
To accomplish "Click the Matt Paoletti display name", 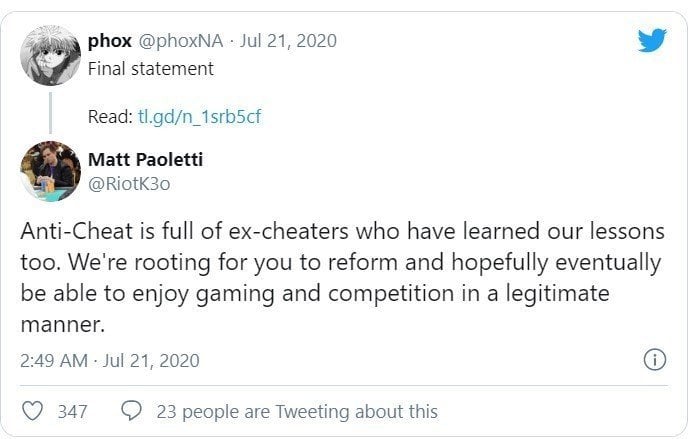I will pos(145,159).
